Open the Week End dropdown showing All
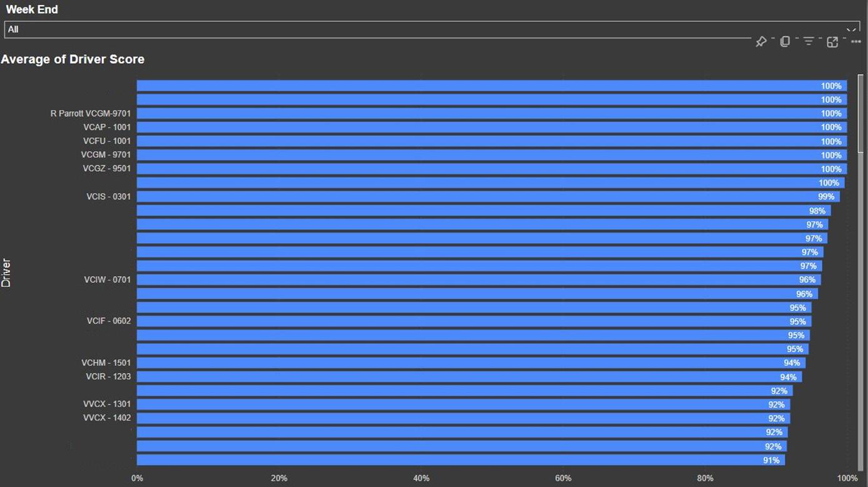Screen dimensions: 868x487 (x=432, y=29)
